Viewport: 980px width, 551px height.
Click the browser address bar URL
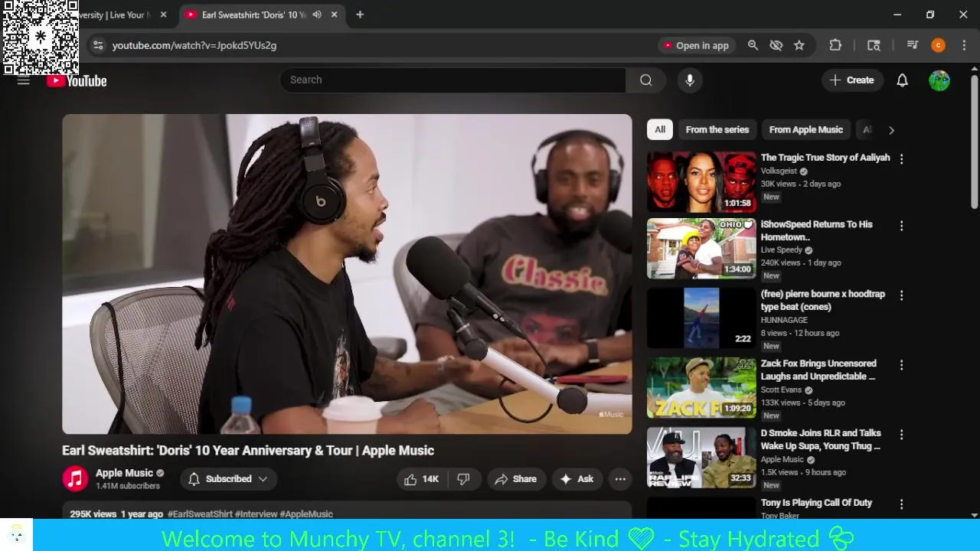(x=194, y=45)
